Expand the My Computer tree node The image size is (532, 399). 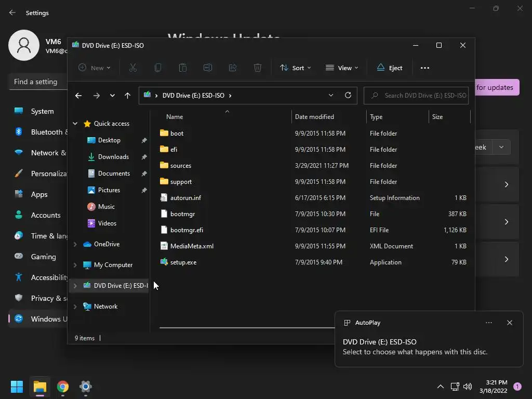pos(75,265)
